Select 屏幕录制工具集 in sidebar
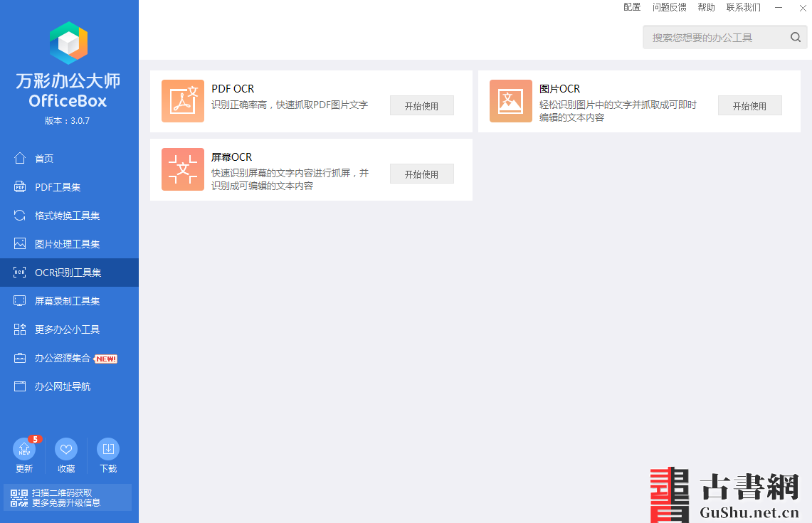 pyautogui.click(x=70, y=301)
